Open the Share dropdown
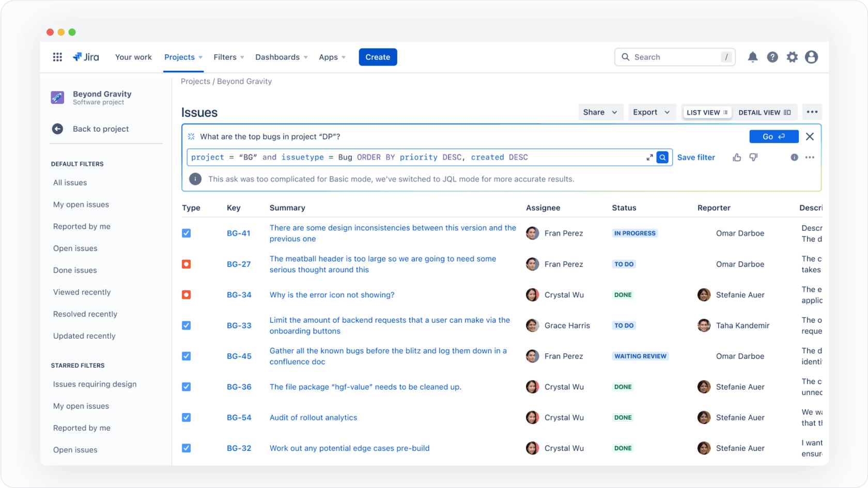The image size is (868, 488). tap(600, 112)
